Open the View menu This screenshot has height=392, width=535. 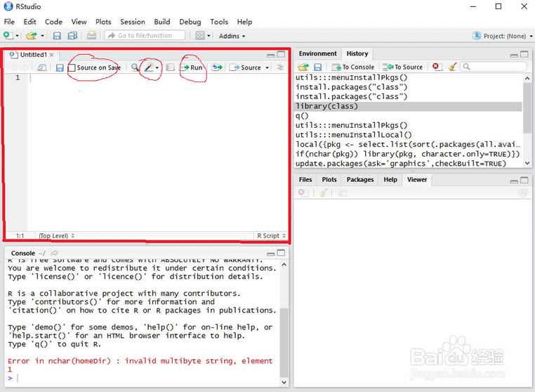click(79, 22)
